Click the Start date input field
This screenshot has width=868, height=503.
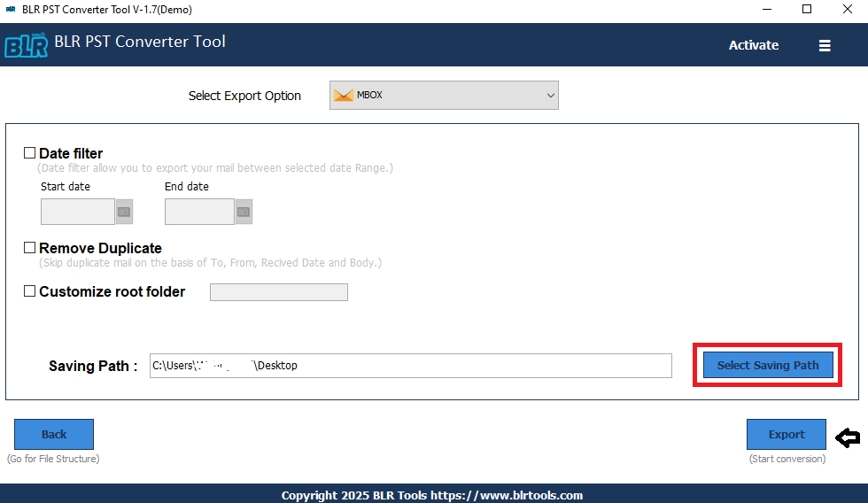(x=78, y=212)
